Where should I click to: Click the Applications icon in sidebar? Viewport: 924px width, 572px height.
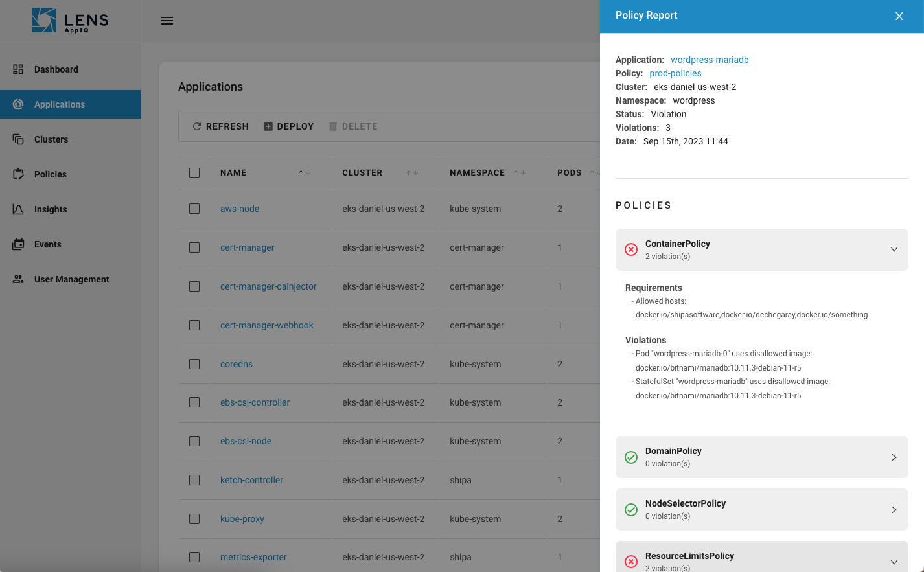(x=18, y=104)
